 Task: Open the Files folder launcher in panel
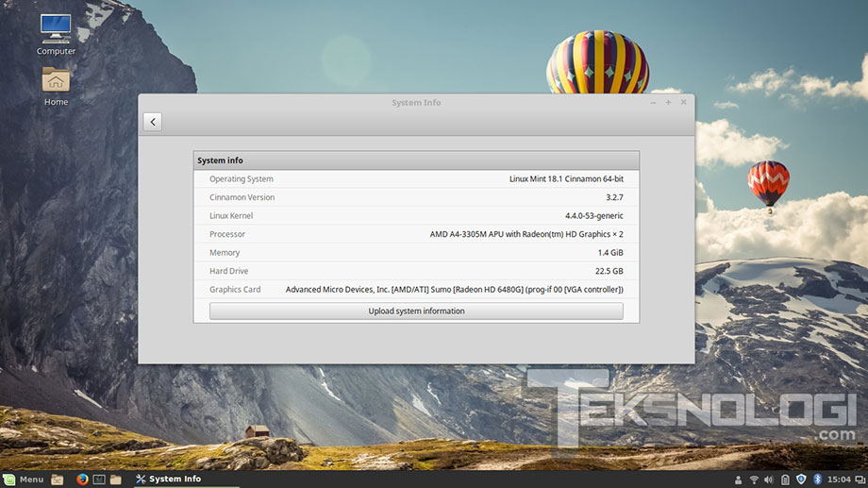point(116,480)
